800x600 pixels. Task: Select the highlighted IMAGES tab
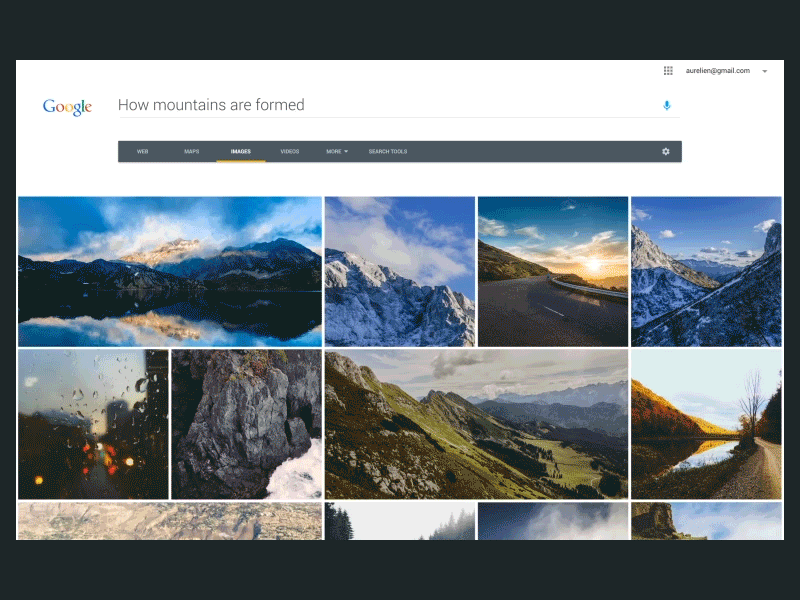click(x=240, y=151)
